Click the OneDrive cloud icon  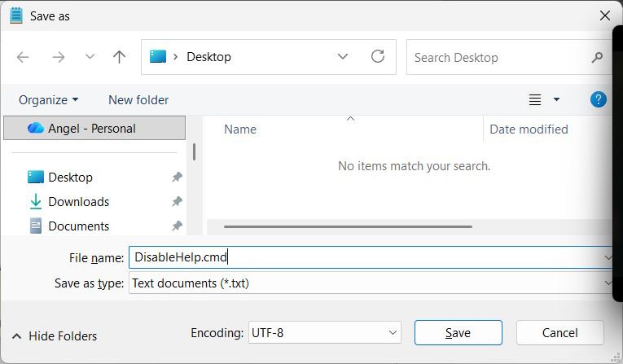tap(36, 128)
